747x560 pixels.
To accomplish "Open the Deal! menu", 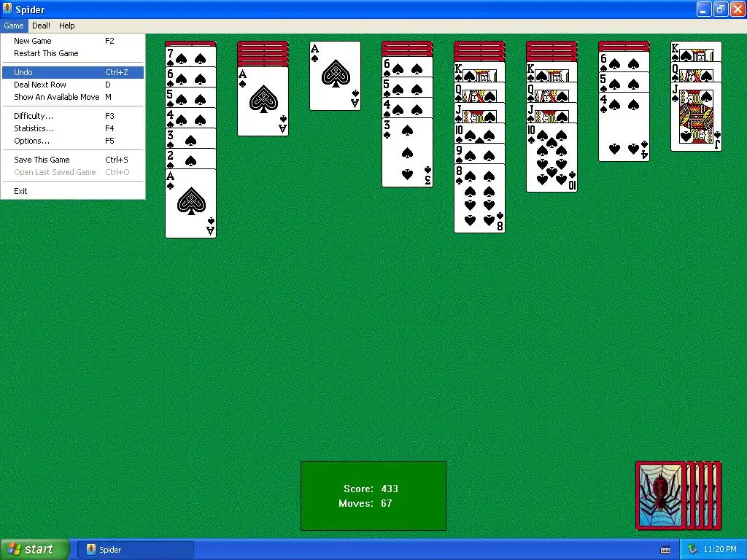I will (41, 26).
